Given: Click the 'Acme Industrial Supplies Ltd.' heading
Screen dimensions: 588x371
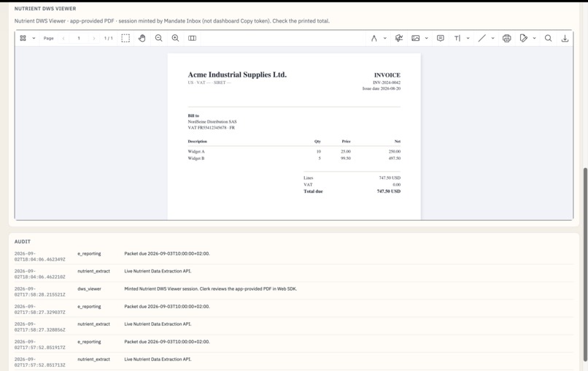Looking at the screenshot, I should pyautogui.click(x=237, y=74).
